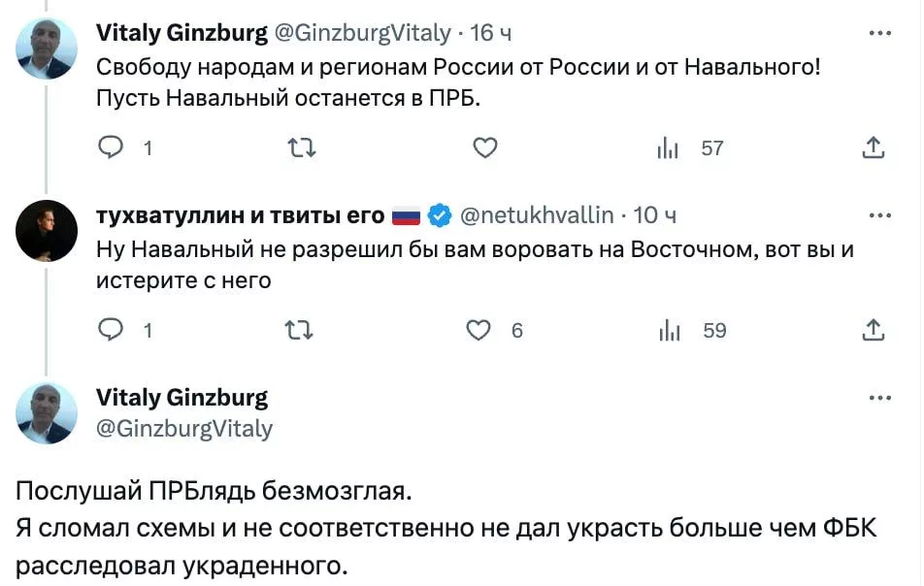Image resolution: width=924 pixels, height=586 pixels.
Task: Click the retweet icon on the second tweet
Action: point(302,330)
